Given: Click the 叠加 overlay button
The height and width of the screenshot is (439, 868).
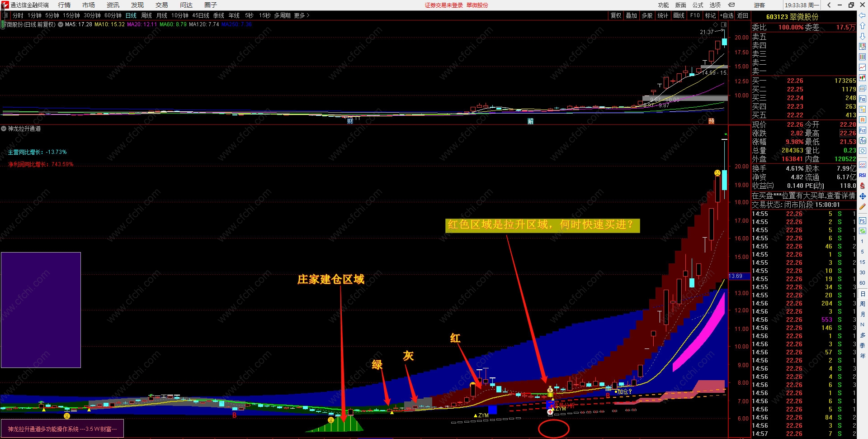Looking at the screenshot, I should click(632, 15).
